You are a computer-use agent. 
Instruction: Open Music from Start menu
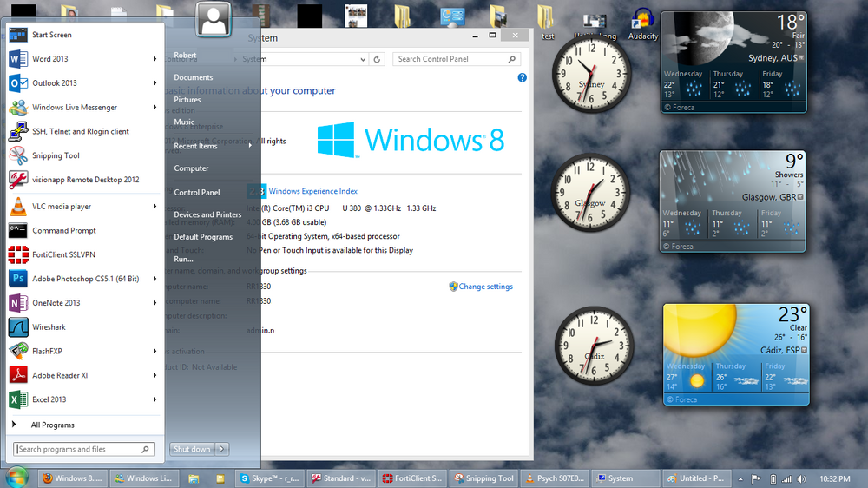184,122
